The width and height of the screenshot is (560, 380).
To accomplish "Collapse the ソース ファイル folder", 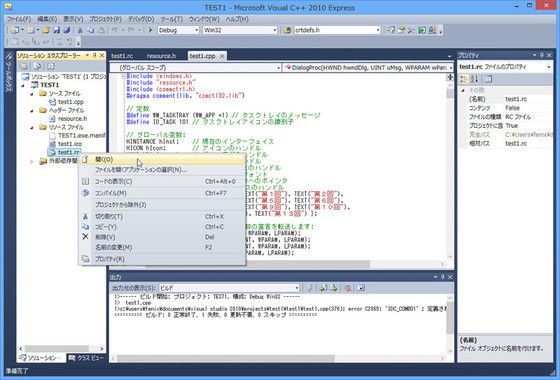I will pos(32,94).
